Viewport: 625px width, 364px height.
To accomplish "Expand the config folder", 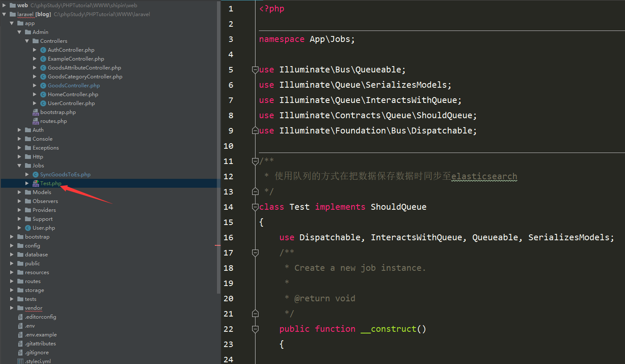I will point(12,246).
